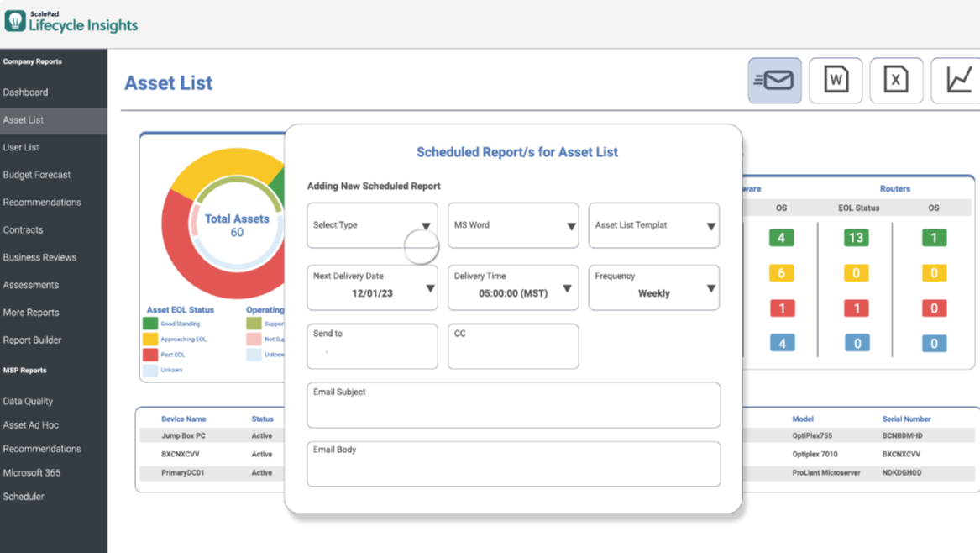View the Contracts section

(x=23, y=229)
